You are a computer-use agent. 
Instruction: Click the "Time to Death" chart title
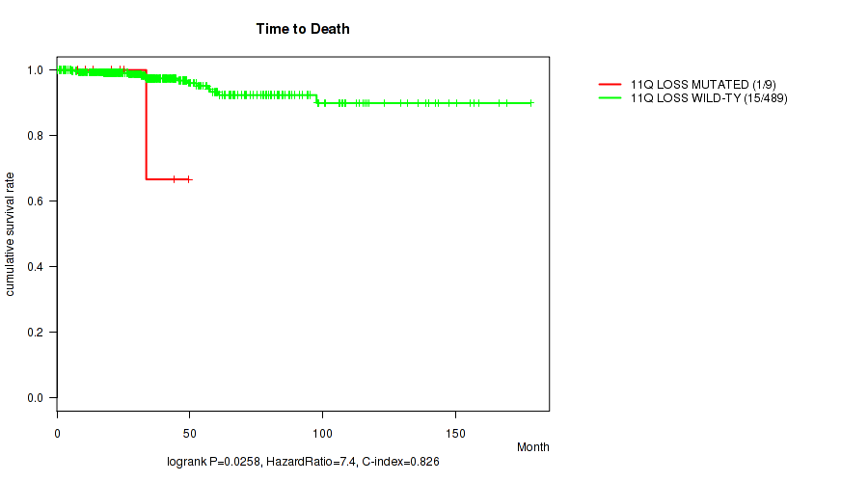click(302, 29)
